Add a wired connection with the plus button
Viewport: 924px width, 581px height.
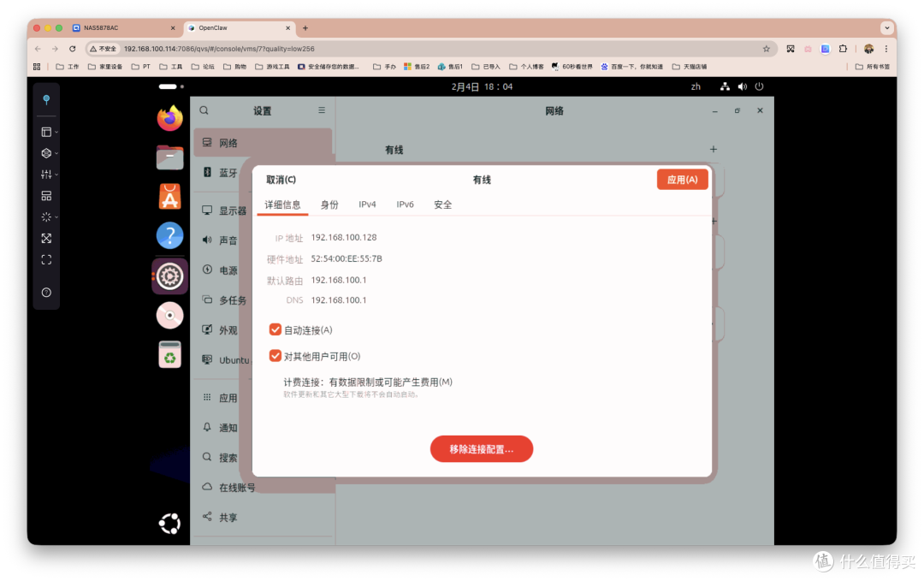(x=713, y=149)
